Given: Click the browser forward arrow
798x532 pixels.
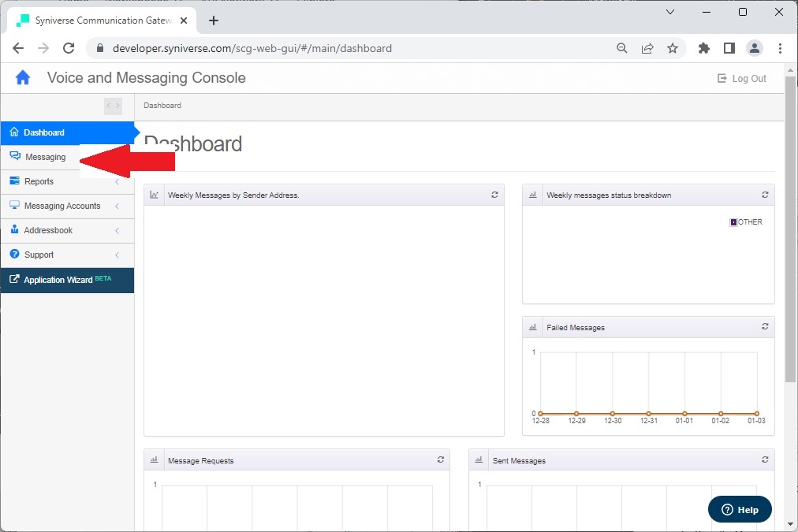Looking at the screenshot, I should (x=43, y=48).
